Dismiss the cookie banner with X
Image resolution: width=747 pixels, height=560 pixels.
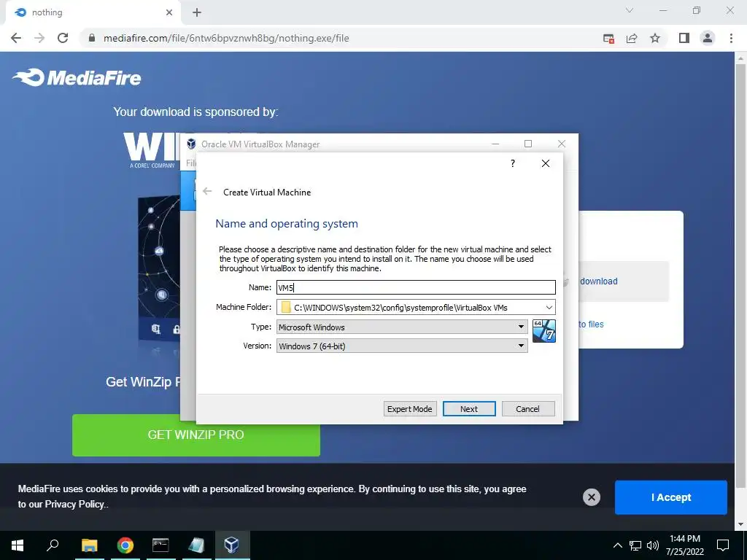(x=591, y=497)
